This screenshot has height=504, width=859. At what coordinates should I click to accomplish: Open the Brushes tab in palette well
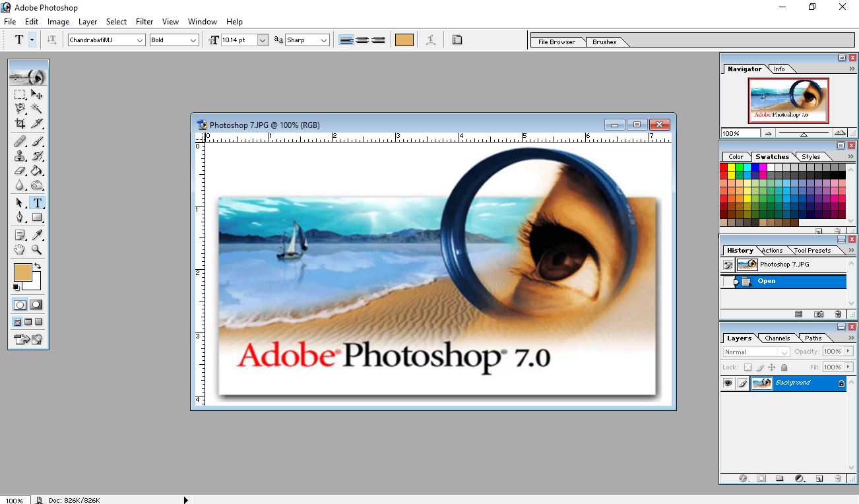pyautogui.click(x=604, y=42)
